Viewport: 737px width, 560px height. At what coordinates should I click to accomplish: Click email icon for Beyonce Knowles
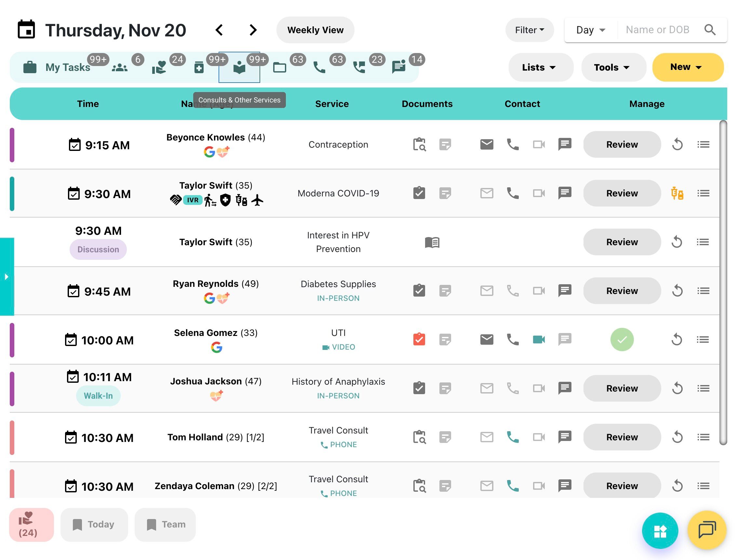pyautogui.click(x=486, y=145)
